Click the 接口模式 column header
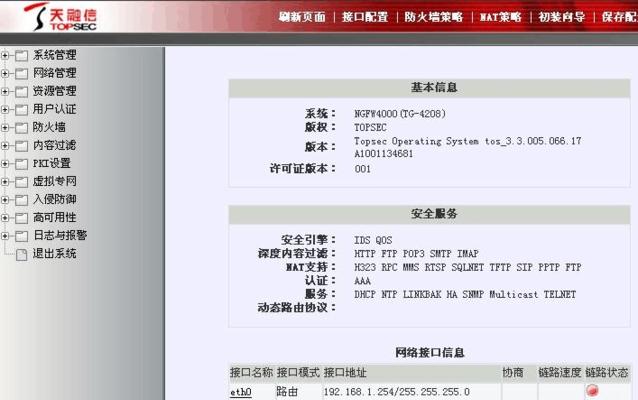Viewport: 638px width, 400px height. [298, 372]
